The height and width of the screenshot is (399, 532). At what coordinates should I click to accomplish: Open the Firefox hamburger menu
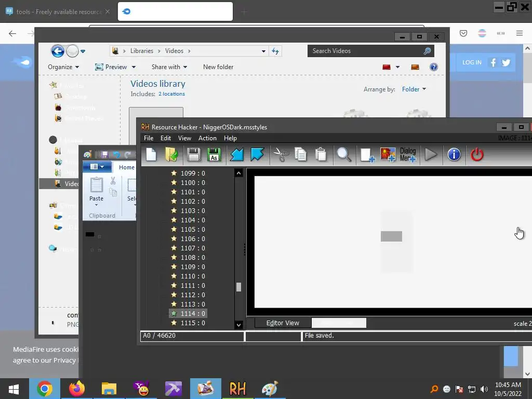pos(520,33)
